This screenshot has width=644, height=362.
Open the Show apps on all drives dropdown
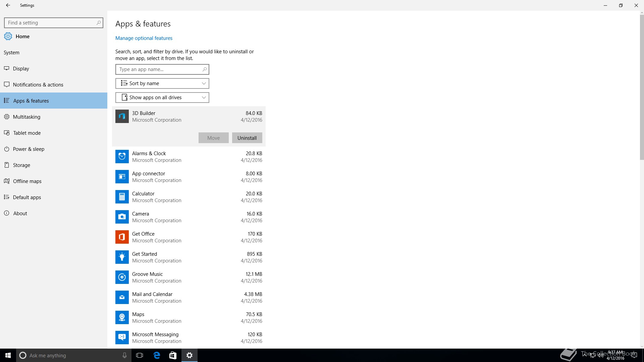(x=162, y=98)
